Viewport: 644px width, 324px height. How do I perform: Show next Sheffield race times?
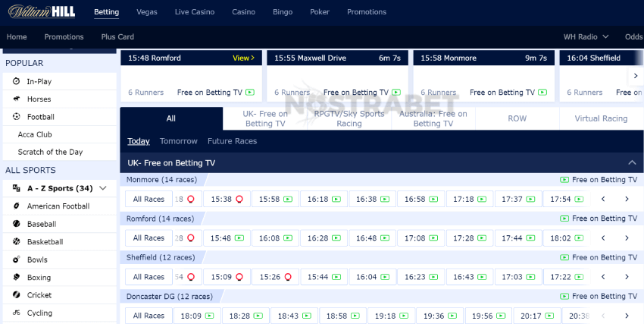click(627, 277)
